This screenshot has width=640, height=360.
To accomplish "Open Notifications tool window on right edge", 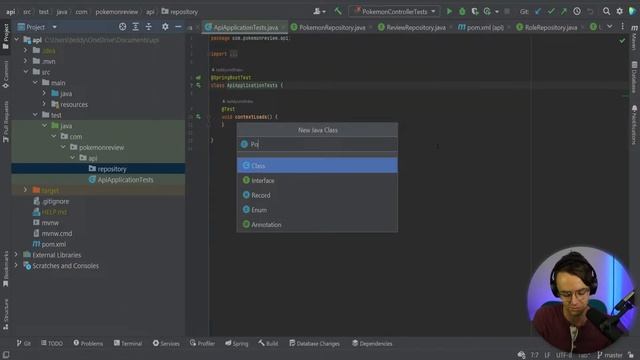I will coord(634,125).
